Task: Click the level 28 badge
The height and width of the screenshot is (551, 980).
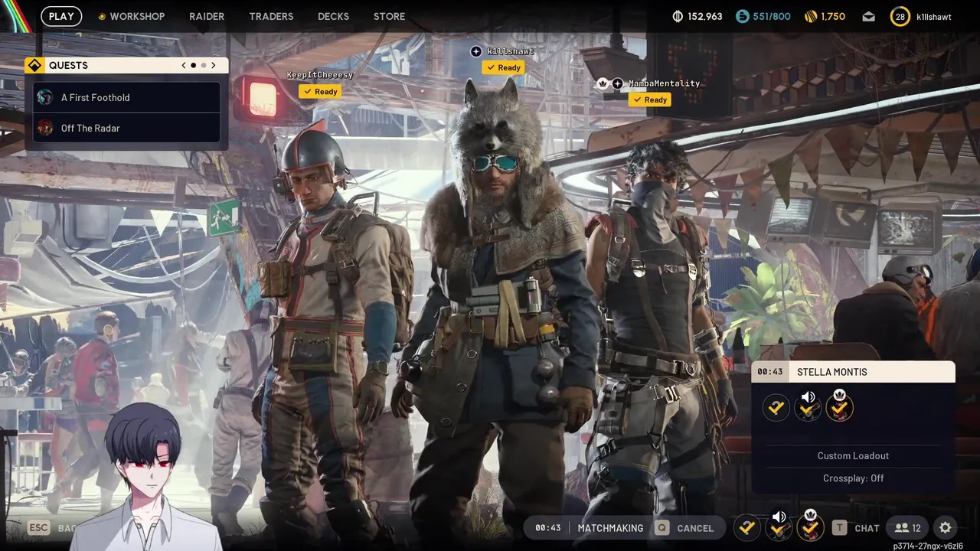Action: coord(900,16)
